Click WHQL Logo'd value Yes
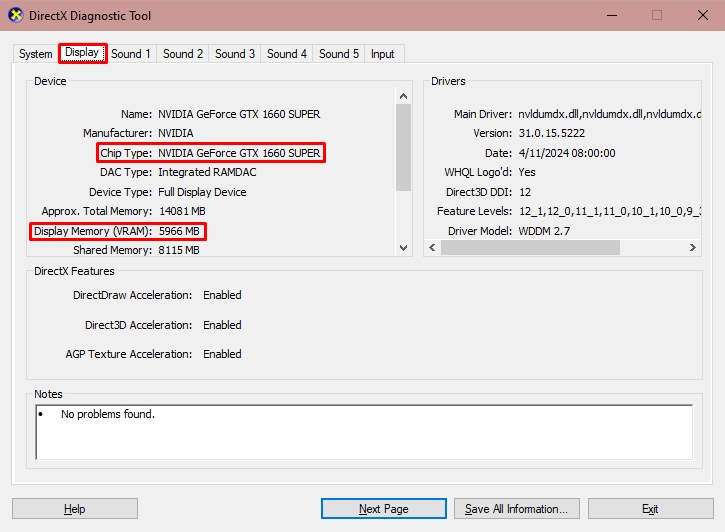Viewport: 725px width, 532px height. coord(527,172)
